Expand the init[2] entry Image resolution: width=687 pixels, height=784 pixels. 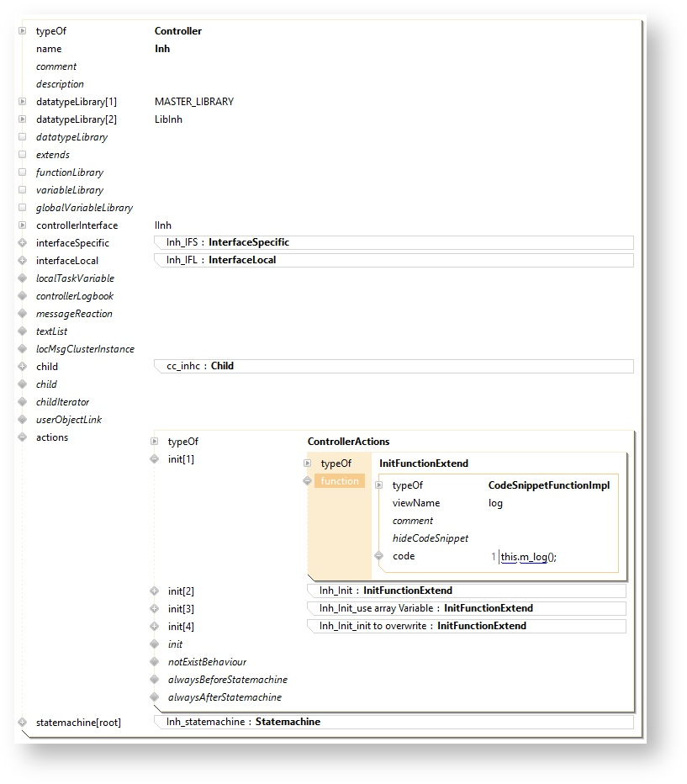pyautogui.click(x=154, y=591)
